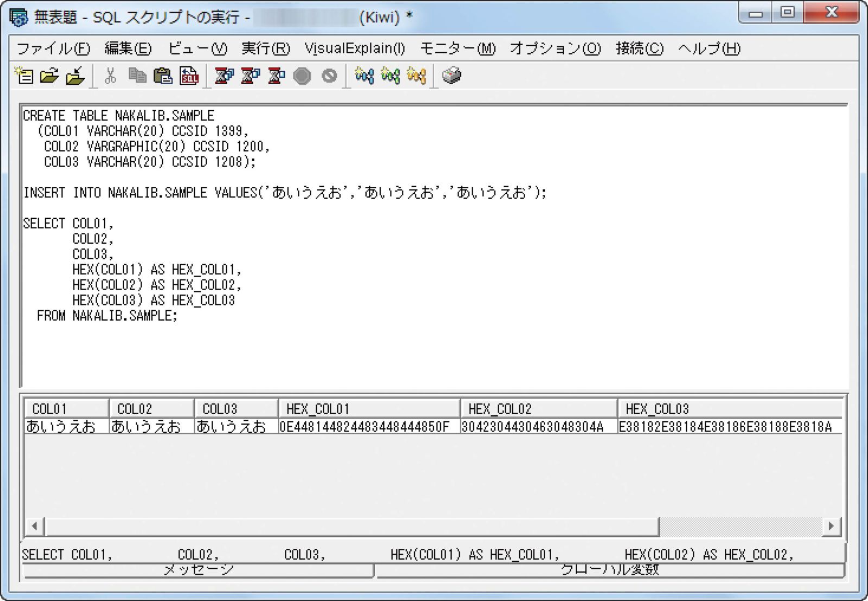This screenshot has width=868, height=601.
Task: Click the gray octagon Stop icon
Action: point(302,76)
